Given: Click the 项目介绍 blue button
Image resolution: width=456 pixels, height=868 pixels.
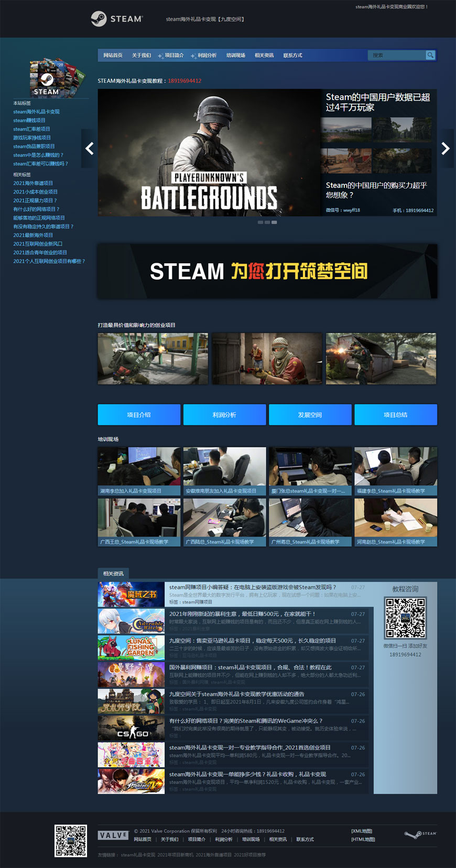Looking at the screenshot, I should click(x=139, y=414).
